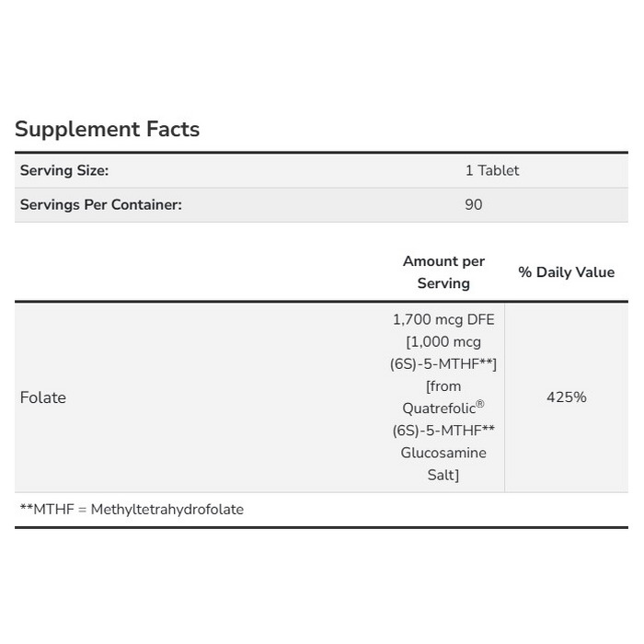Select the Serving Size label

pyautogui.click(x=64, y=170)
